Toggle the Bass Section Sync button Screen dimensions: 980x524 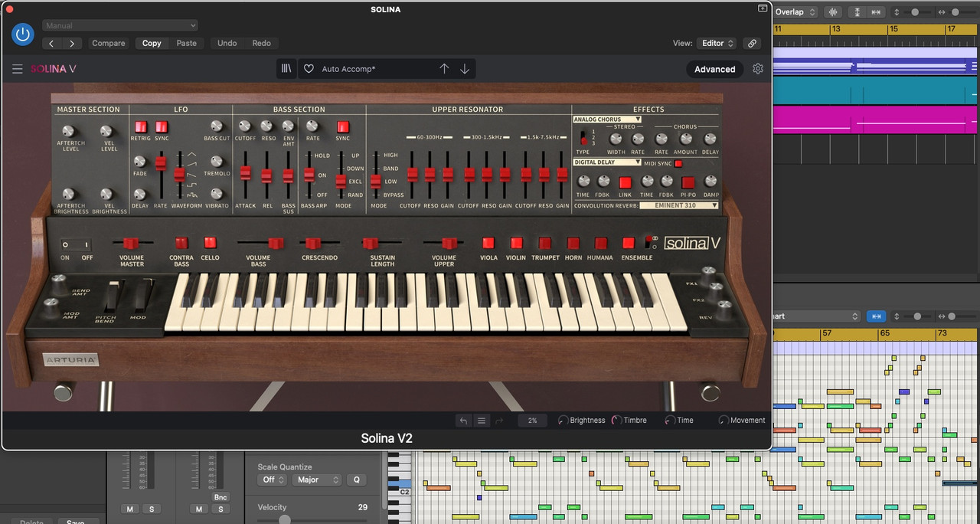[x=342, y=127]
